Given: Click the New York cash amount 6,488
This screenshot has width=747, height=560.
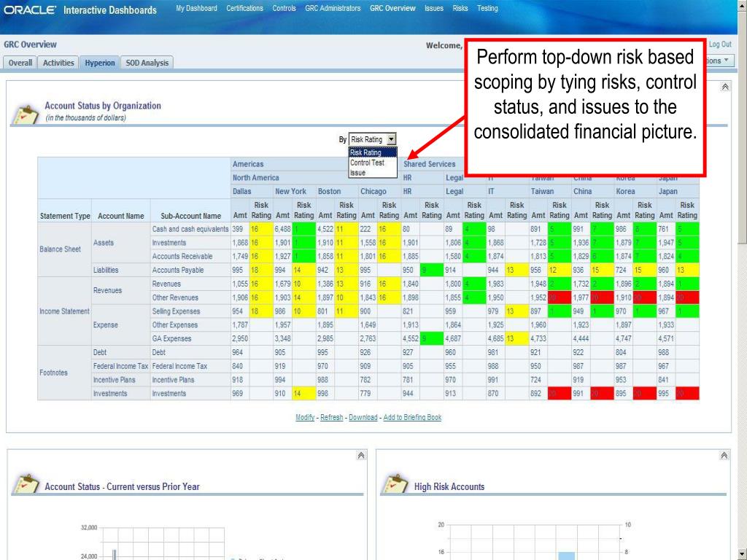Looking at the screenshot, I should 282,229.
